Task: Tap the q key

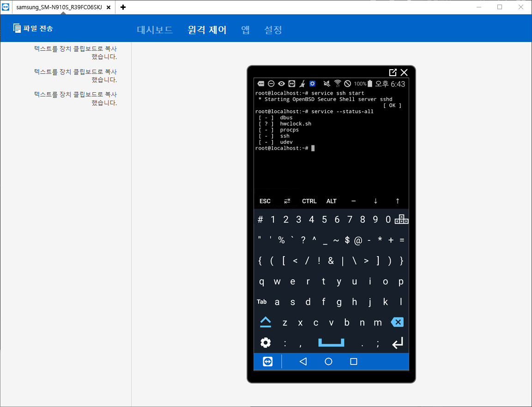Action: [261, 282]
